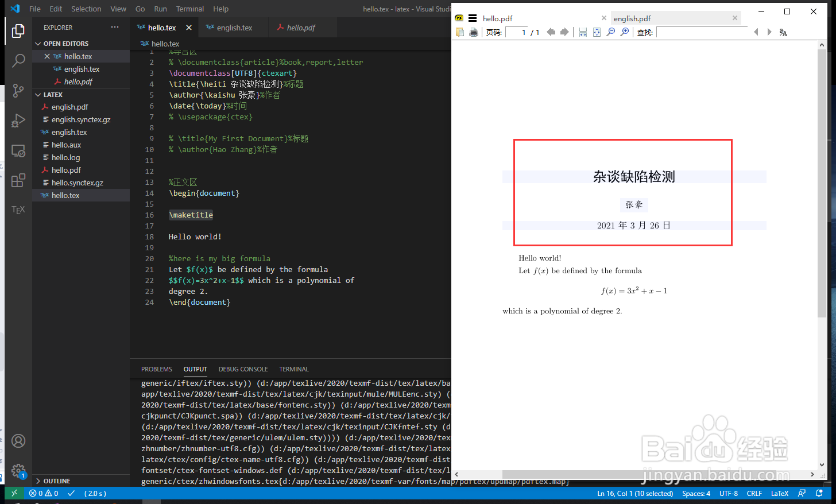Click the page number field in PDF viewer
The image size is (836, 504).
[x=516, y=32]
